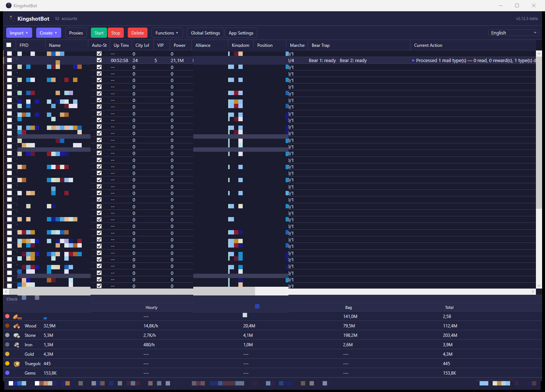The width and height of the screenshot is (545, 392).
Task: Sort by the FPID column header
Action: tap(31, 45)
